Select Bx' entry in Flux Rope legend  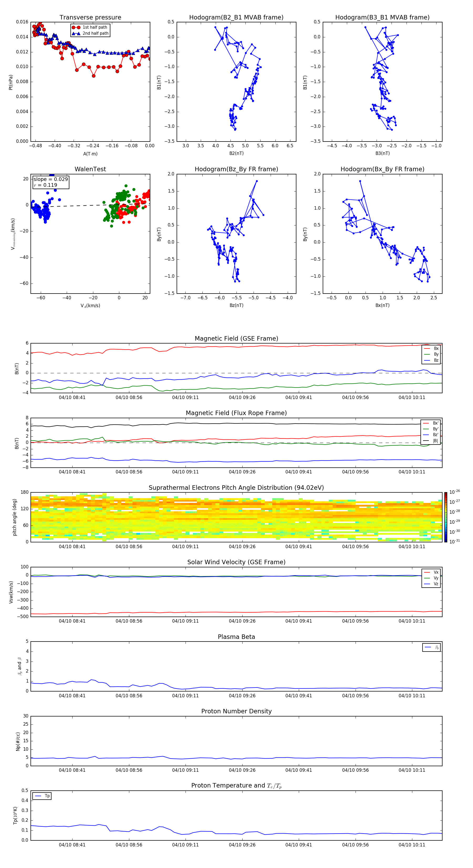point(431,423)
